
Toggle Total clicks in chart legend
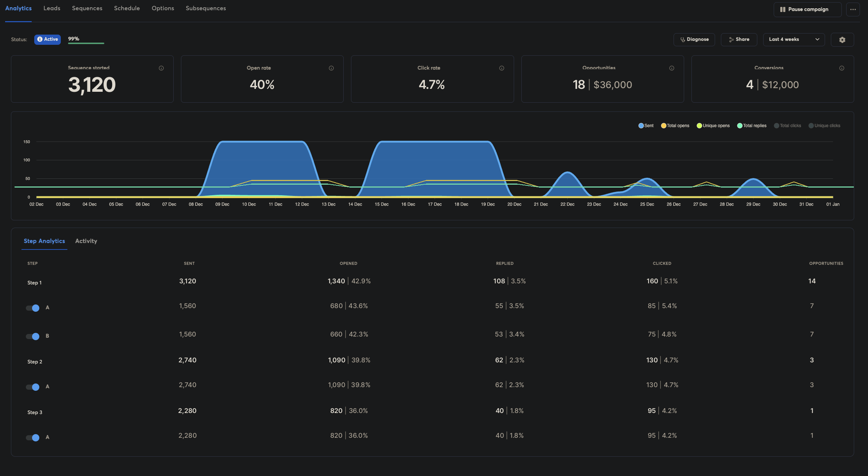(788, 125)
